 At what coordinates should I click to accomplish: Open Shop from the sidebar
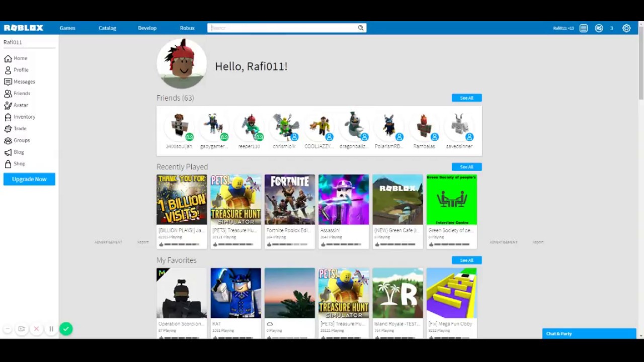click(15, 164)
